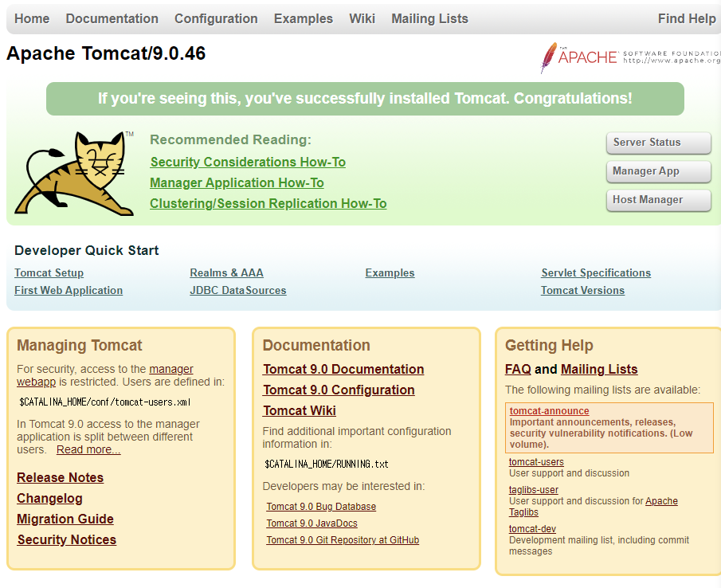Click the Apache Software Foundation feather logo
The width and height of the screenshot is (721, 588).
click(x=630, y=57)
